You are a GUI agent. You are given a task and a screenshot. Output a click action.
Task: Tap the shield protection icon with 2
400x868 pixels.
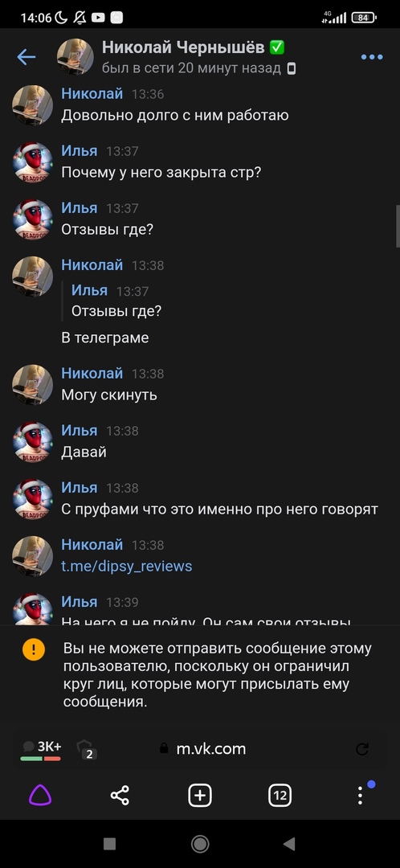click(86, 749)
